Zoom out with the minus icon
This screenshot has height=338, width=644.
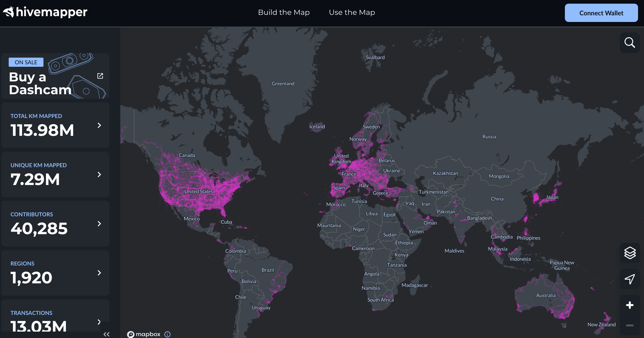coord(630,325)
